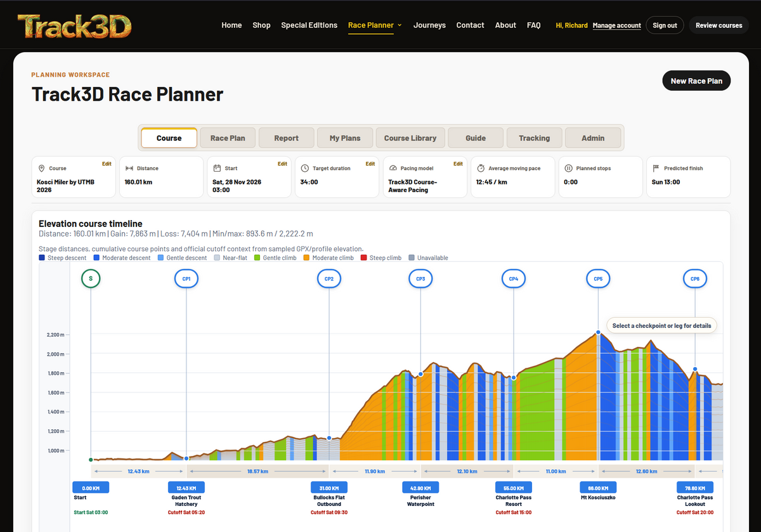
Task: Click the Distance ruler icon
Action: coord(129,169)
